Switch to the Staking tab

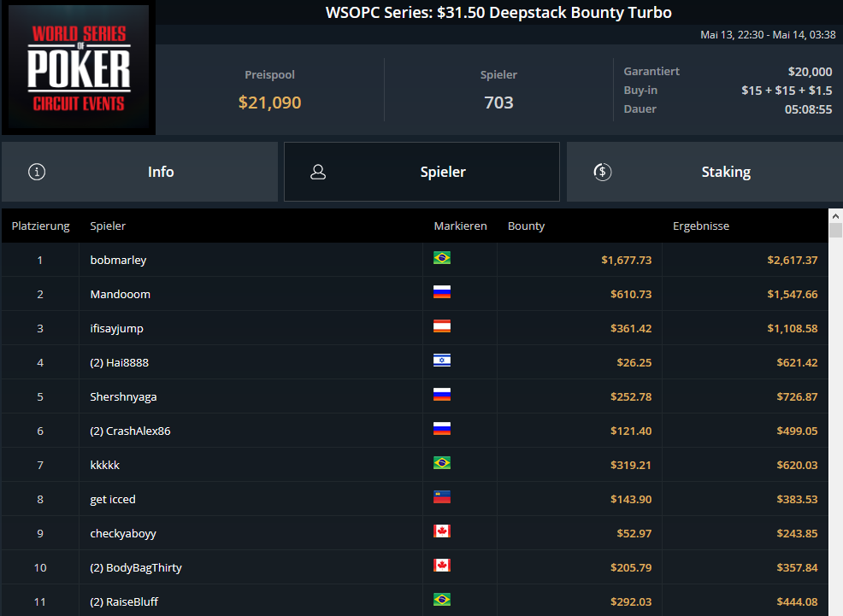(704, 172)
